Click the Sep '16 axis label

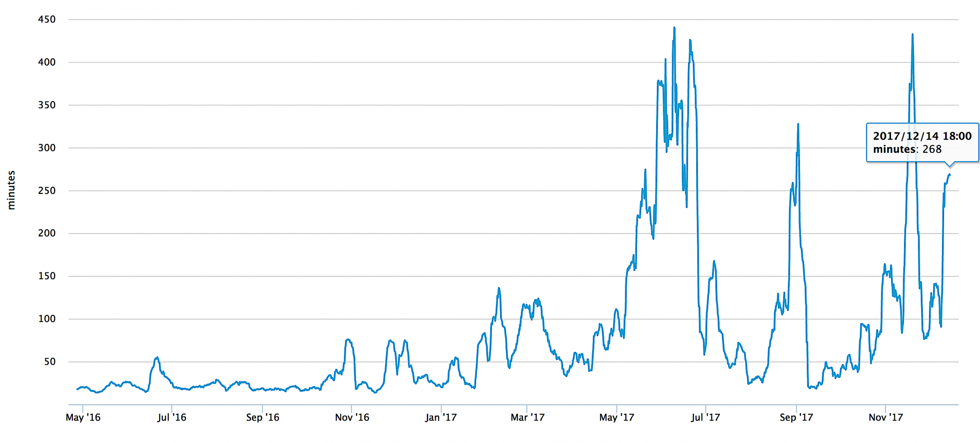coord(262,418)
